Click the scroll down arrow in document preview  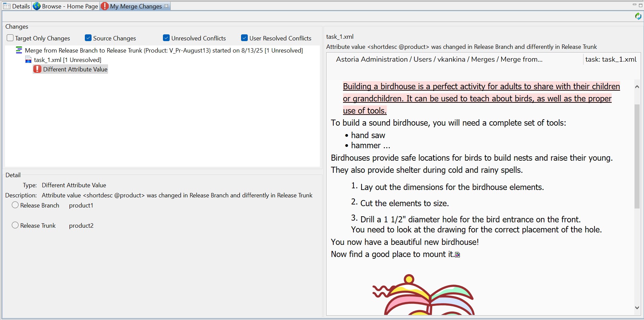(x=637, y=308)
